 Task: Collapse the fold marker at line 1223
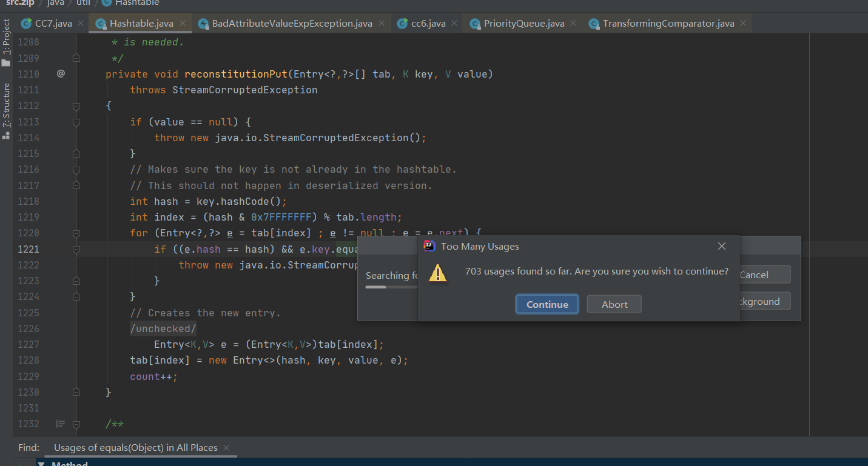point(76,281)
